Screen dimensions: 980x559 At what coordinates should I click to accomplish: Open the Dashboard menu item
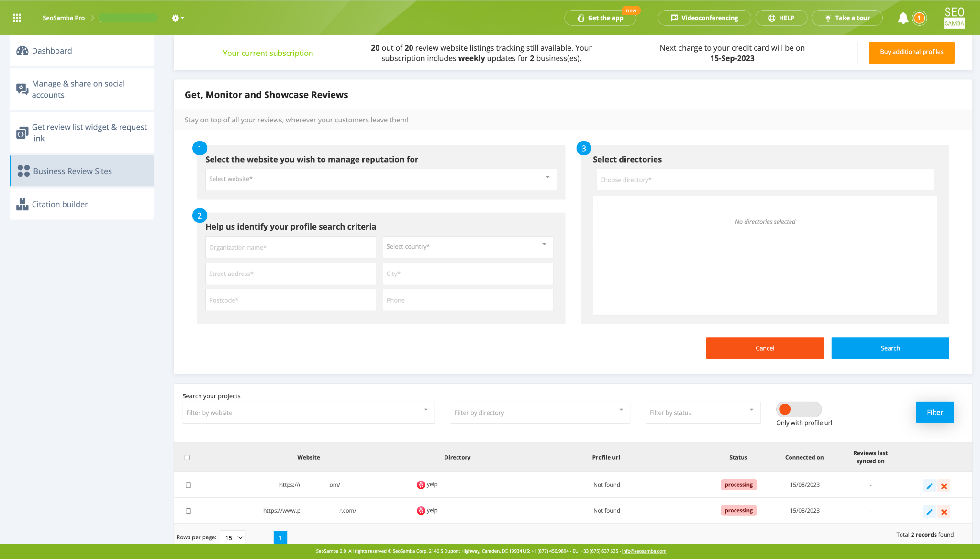(82, 51)
